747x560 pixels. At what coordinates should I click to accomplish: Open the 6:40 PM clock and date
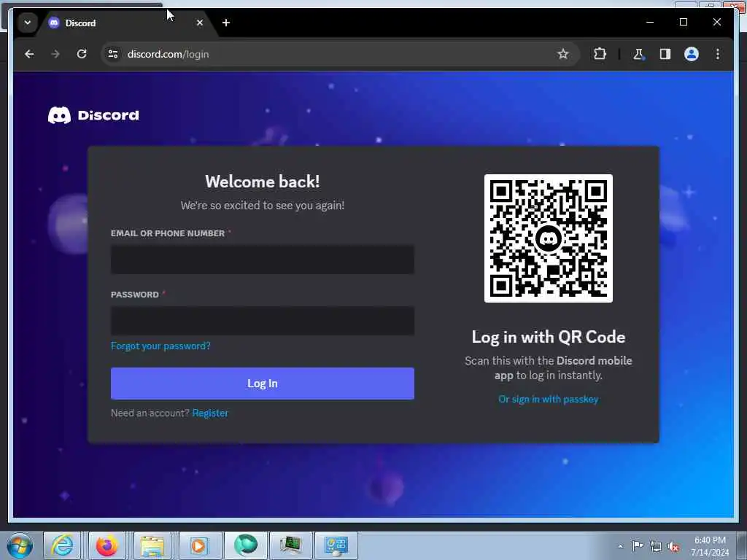[710, 546]
